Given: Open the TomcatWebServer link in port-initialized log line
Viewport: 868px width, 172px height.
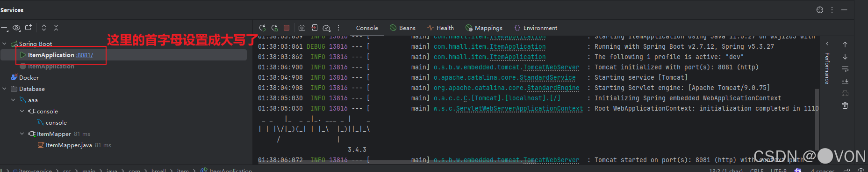Looking at the screenshot, I should click(x=551, y=67).
